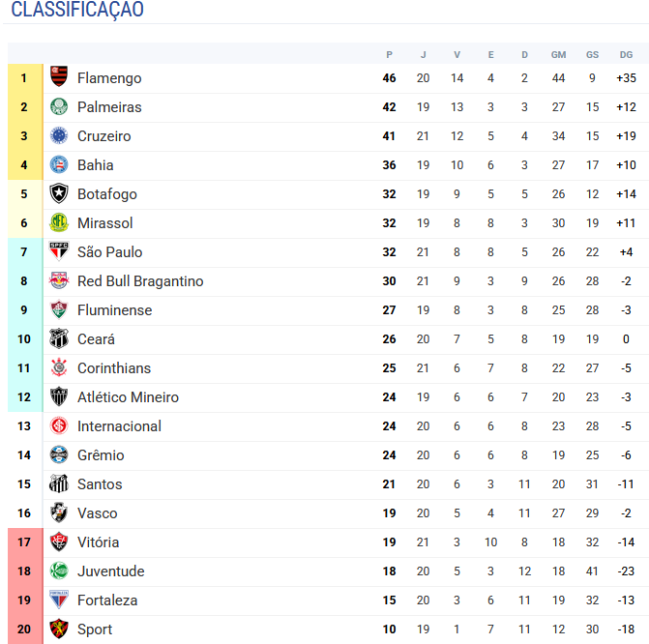Open the Atlético Mineiro team link

128,396
